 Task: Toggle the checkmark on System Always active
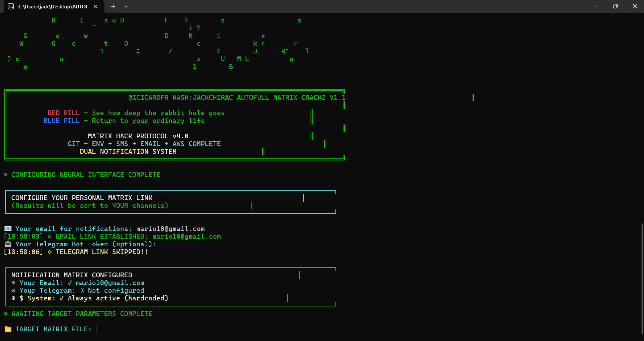[62, 298]
